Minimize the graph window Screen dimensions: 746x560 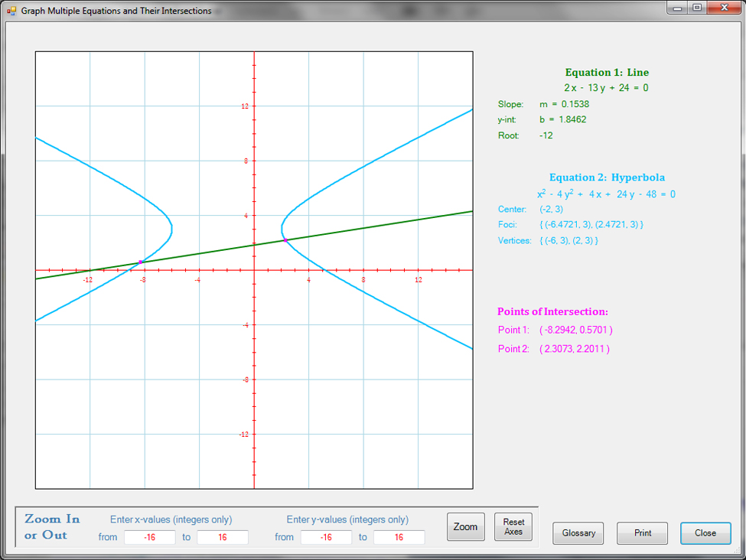(x=679, y=8)
